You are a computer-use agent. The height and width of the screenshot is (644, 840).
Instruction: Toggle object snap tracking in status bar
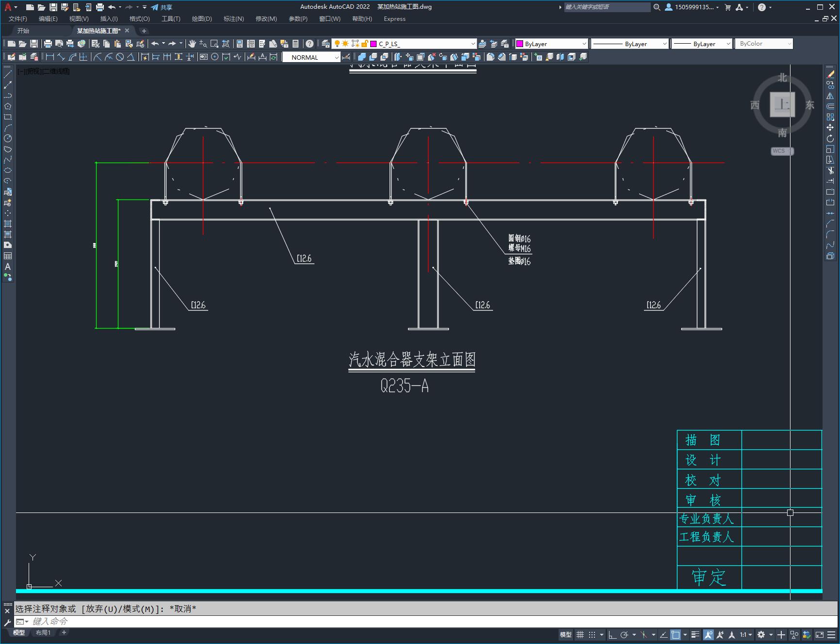pos(663,635)
